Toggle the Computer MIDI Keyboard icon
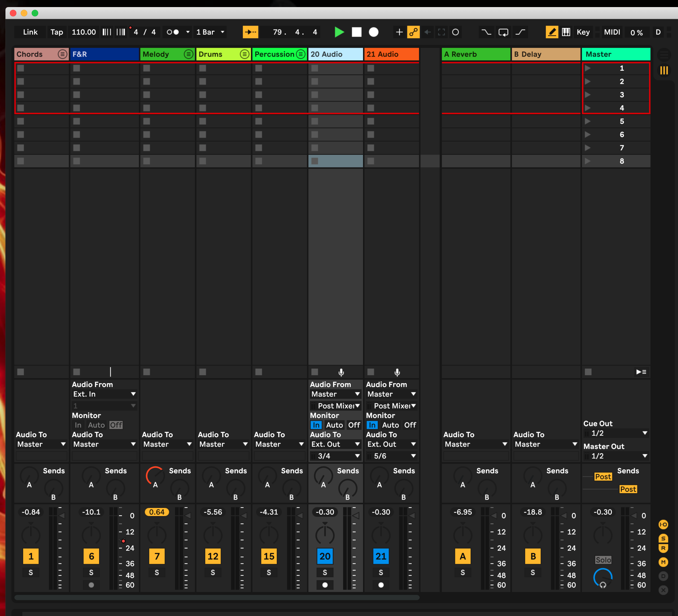Image resolution: width=678 pixels, height=616 pixels. point(566,32)
